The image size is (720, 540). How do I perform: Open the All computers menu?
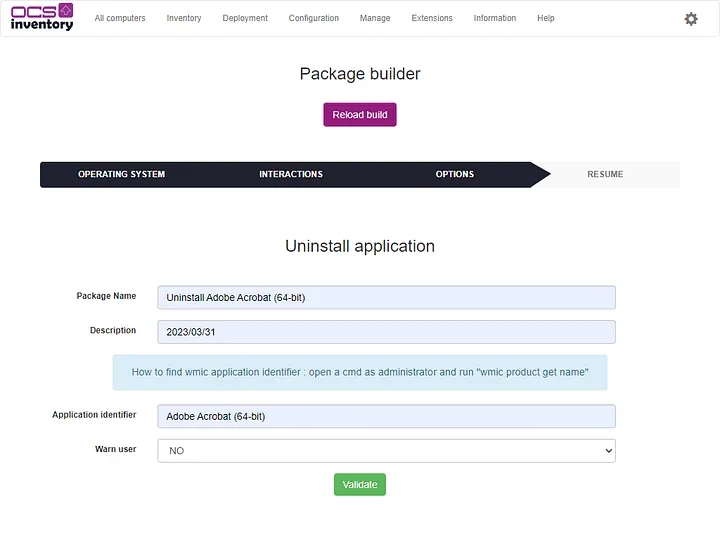click(x=120, y=18)
